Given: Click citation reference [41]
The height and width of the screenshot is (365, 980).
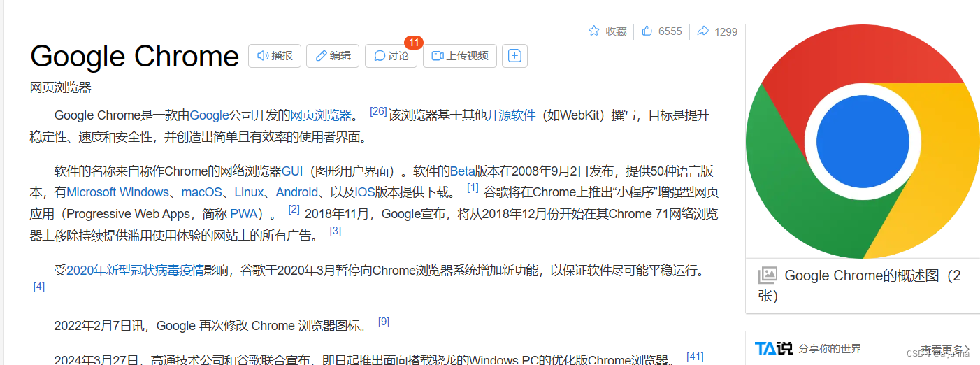Looking at the screenshot, I should pos(695,357).
